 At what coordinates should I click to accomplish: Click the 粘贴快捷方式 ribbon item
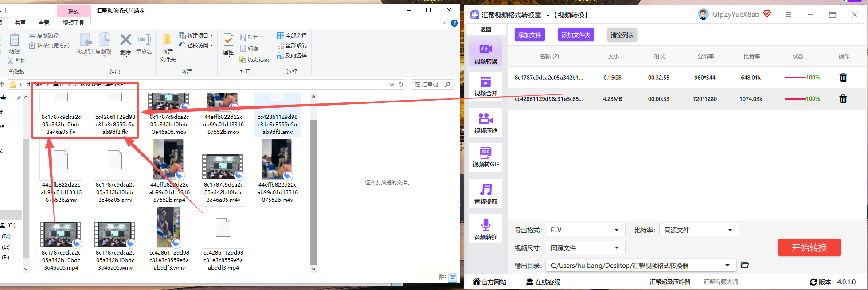(49, 46)
